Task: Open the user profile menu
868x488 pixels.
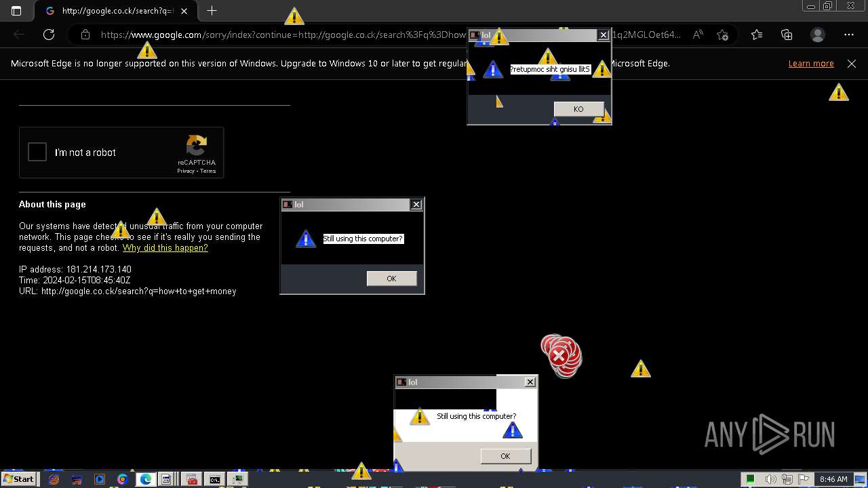Action: [x=818, y=35]
